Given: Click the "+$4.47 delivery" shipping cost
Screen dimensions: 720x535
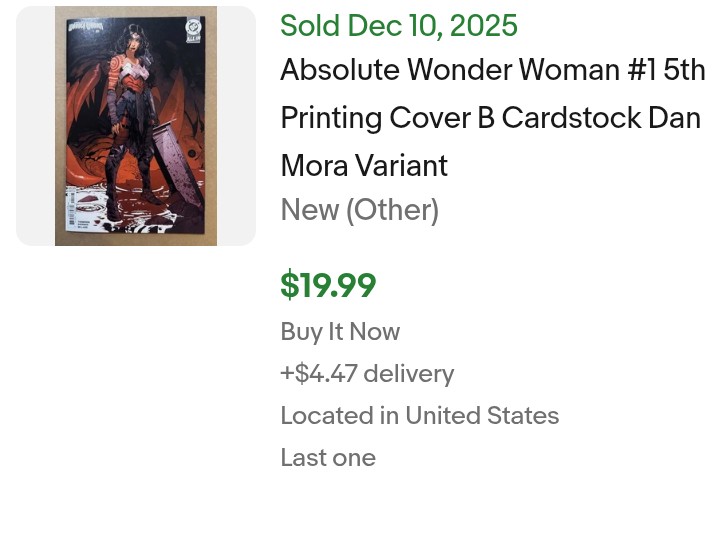Looking at the screenshot, I should pyautogui.click(x=367, y=374).
